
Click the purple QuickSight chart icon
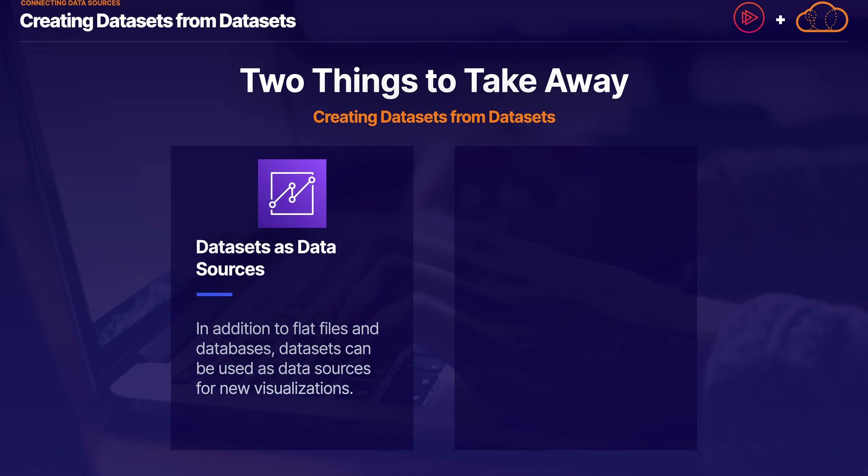292,193
